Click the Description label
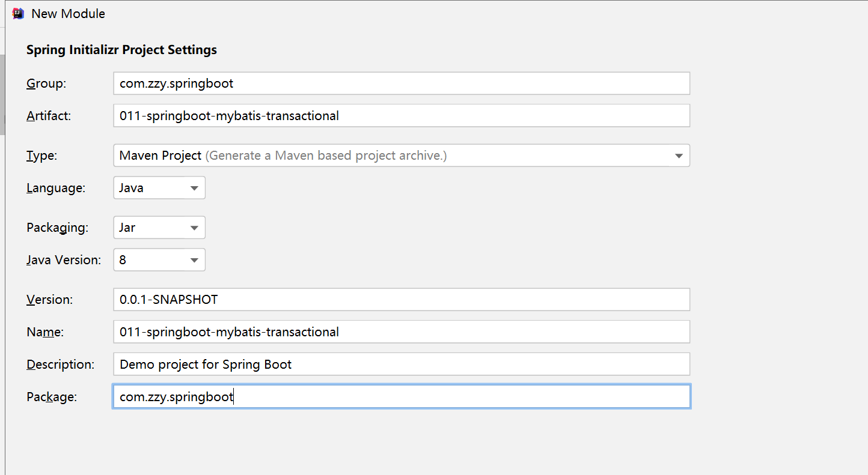The width and height of the screenshot is (868, 475). coord(60,365)
